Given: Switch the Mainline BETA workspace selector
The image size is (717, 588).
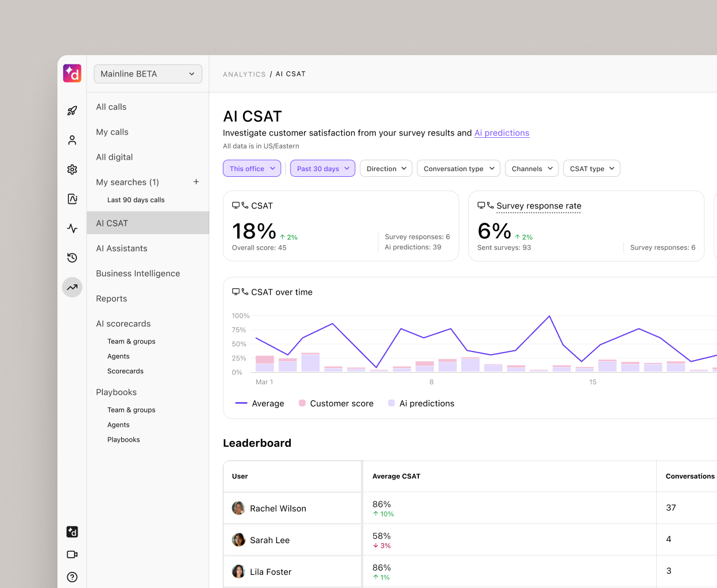Looking at the screenshot, I should 148,73.
